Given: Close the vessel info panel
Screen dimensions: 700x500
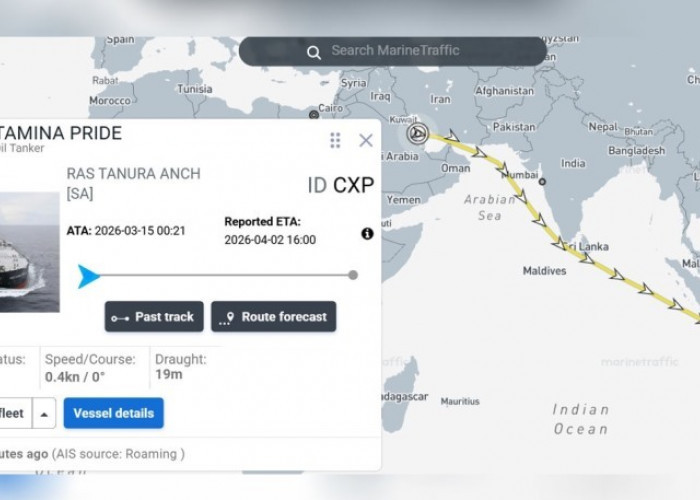Looking at the screenshot, I should [366, 140].
